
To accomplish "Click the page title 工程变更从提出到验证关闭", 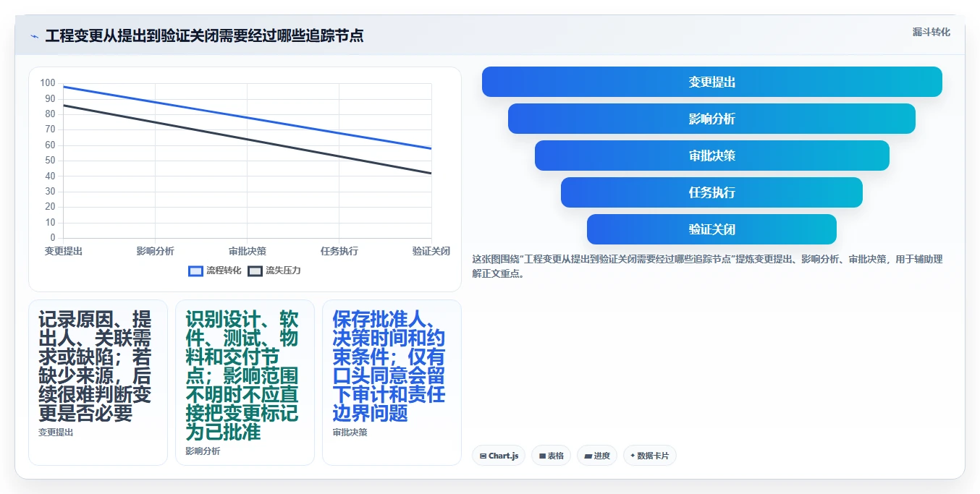I will click(x=204, y=35).
